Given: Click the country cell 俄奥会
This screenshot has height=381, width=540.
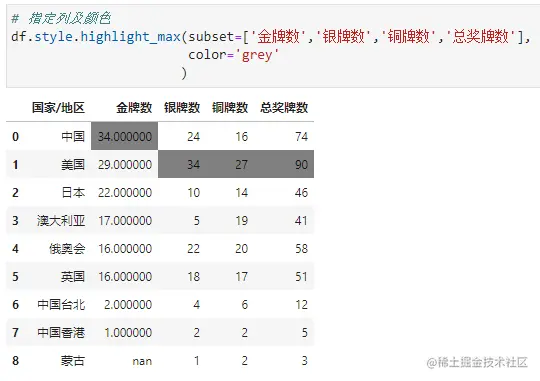Looking at the screenshot, I should coord(67,248).
